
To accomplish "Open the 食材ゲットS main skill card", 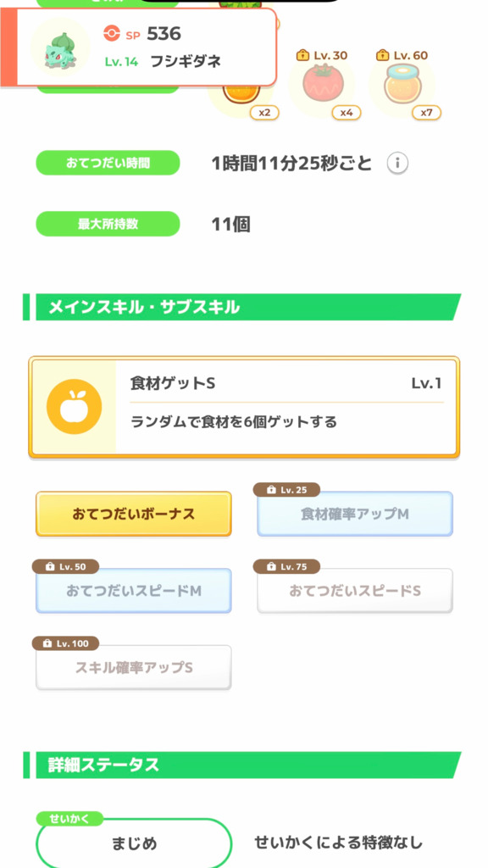I will pyautogui.click(x=244, y=407).
